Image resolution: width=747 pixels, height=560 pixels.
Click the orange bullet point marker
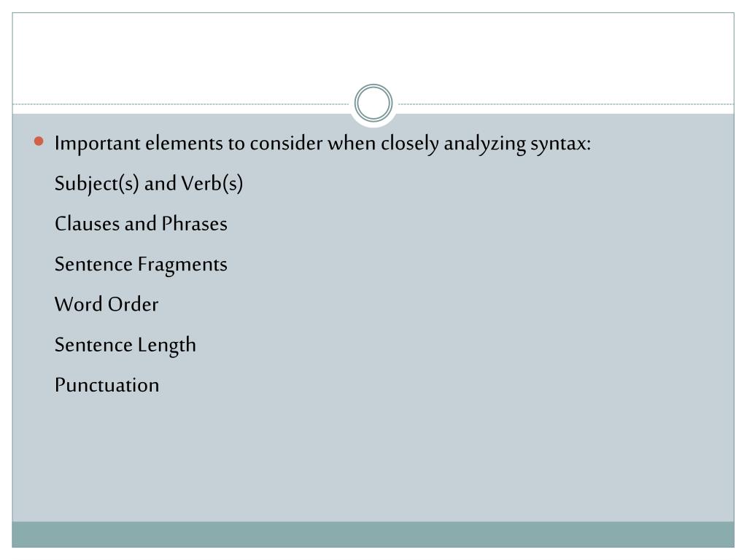pyautogui.click(x=39, y=141)
